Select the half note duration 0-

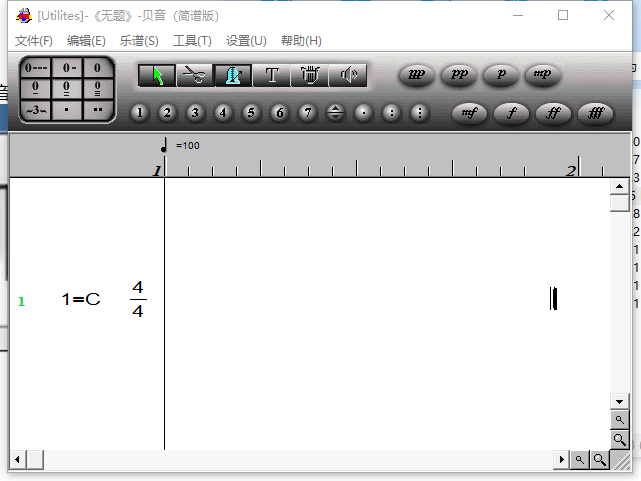coord(67,67)
